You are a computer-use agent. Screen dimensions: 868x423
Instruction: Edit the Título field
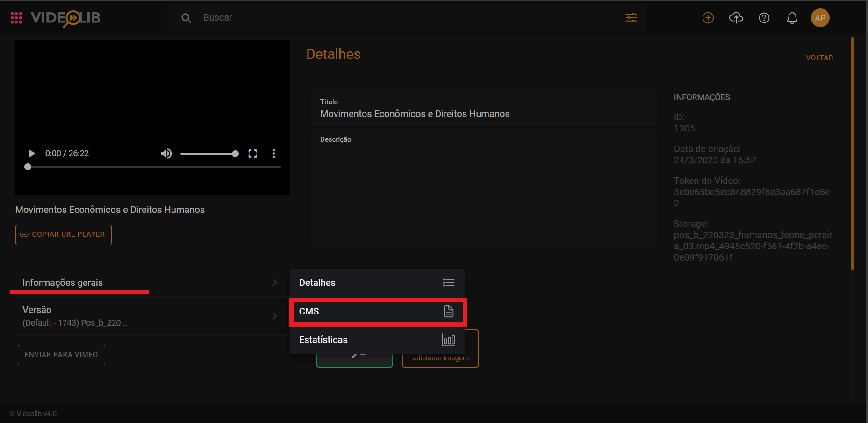[484, 109]
